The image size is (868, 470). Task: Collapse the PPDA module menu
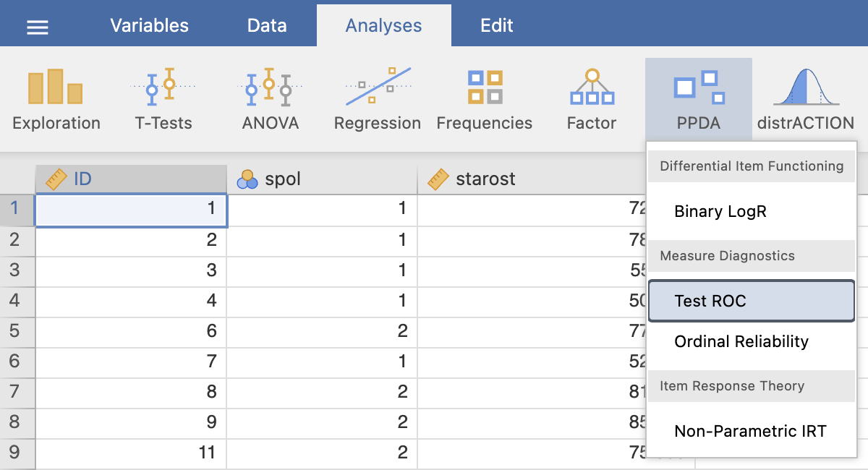[699, 100]
